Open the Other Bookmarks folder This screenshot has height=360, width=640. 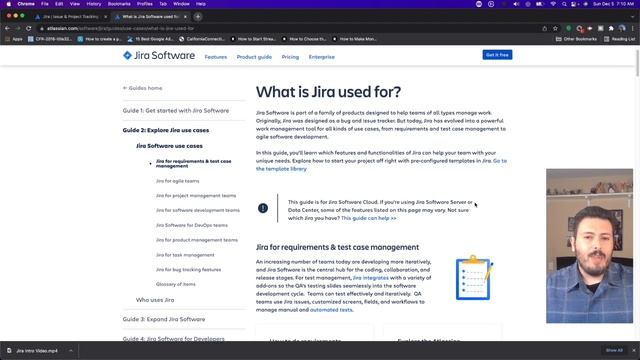(x=576, y=39)
